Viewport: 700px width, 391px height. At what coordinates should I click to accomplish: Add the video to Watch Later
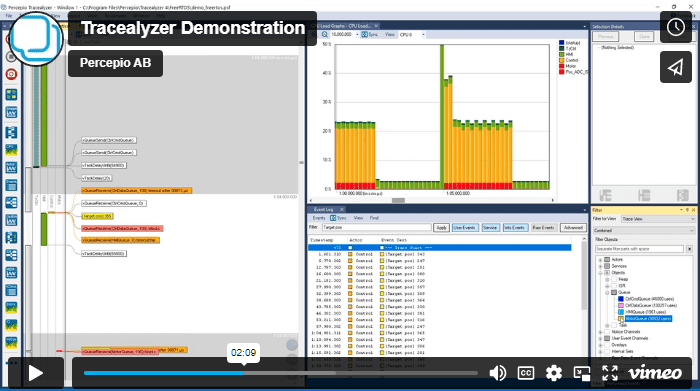(676, 27)
